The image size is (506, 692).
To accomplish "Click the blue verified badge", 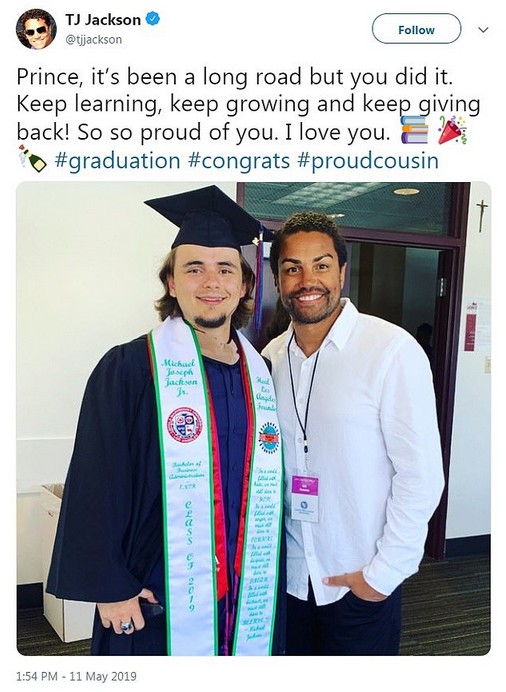I will tap(153, 19).
